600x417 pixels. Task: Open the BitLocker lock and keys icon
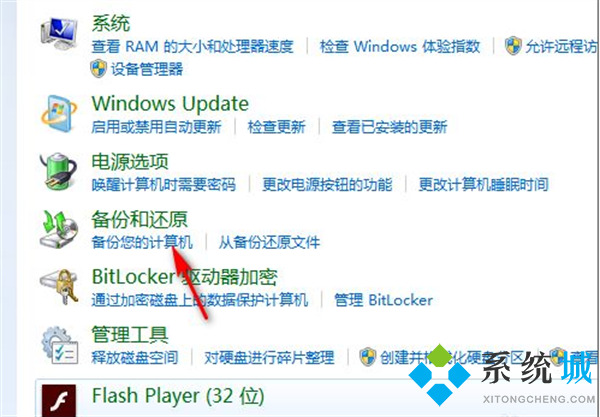coord(59,287)
